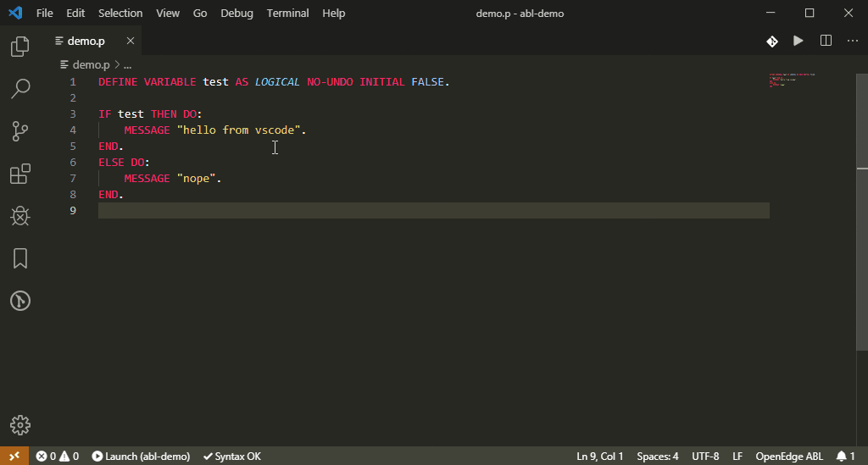868x465 pixels.
Task: Open the remote window indicator in status bar
Action: (14, 457)
